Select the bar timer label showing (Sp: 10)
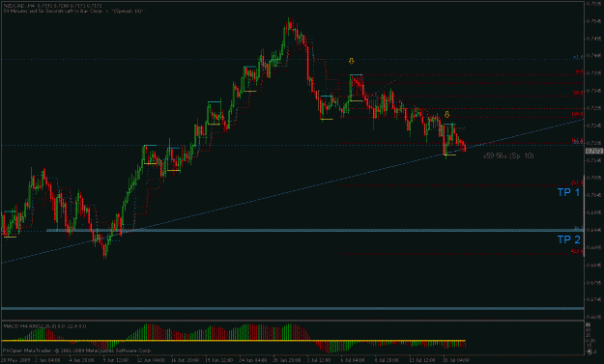Image resolution: width=604 pixels, height=364 pixels. (508, 155)
